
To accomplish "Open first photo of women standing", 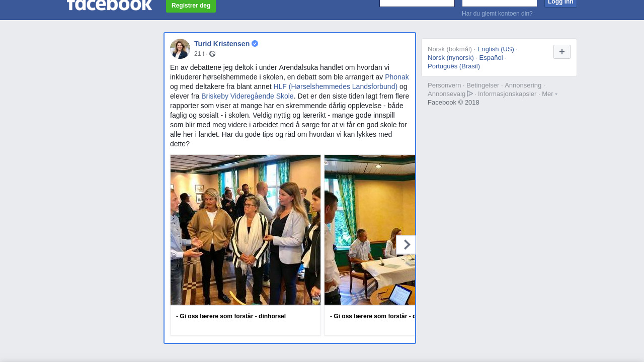I will 246,230.
